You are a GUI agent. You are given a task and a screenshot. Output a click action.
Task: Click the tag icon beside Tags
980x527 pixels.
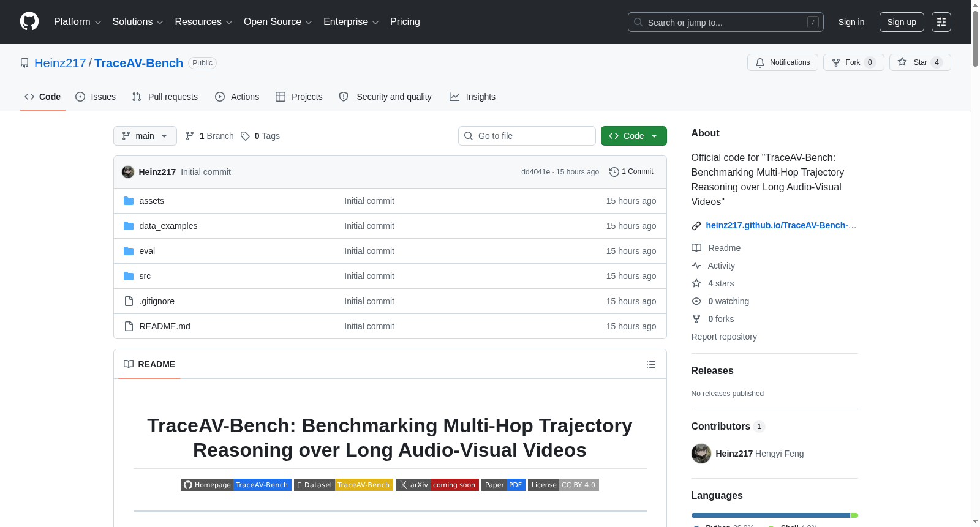(x=245, y=136)
